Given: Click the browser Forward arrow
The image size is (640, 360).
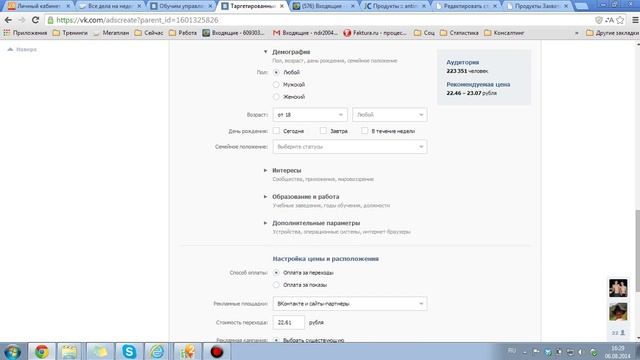Looking at the screenshot, I should pos(21,20).
